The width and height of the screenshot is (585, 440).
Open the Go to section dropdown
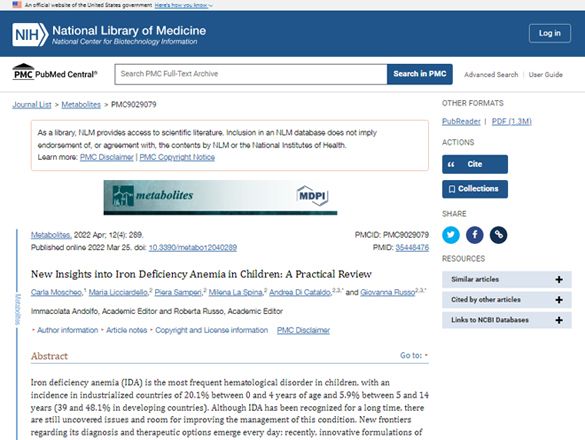414,355
